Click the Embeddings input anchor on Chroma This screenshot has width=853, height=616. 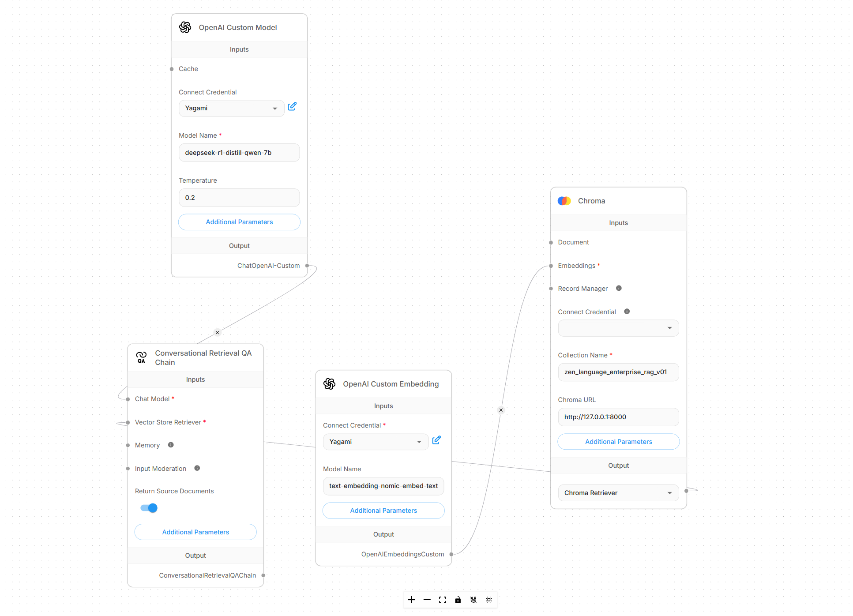point(551,266)
